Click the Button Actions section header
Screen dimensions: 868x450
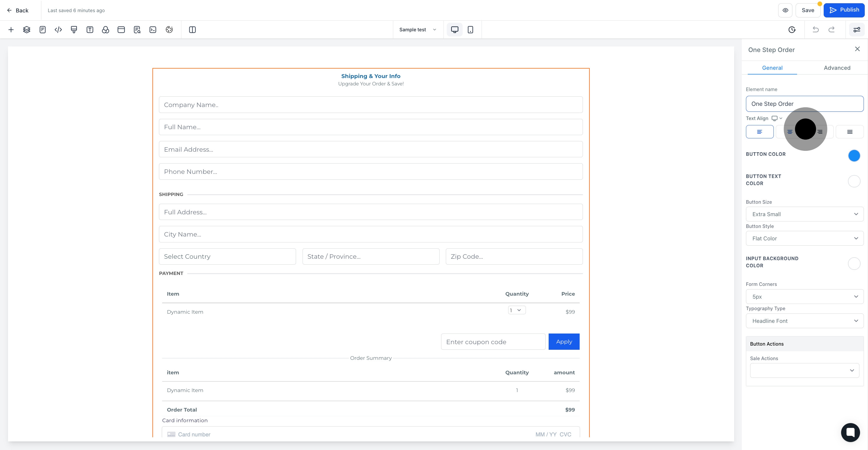click(804, 344)
